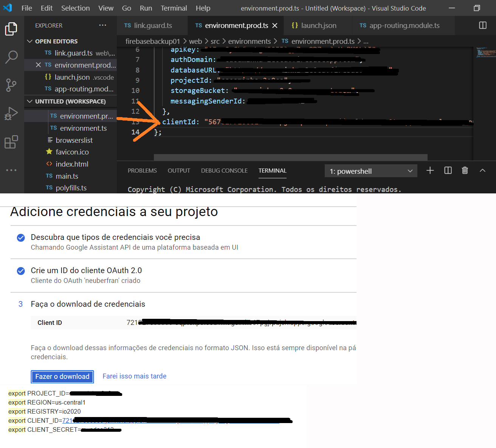Open the Run and Debug view
The width and height of the screenshot is (496, 448).
coord(11,114)
